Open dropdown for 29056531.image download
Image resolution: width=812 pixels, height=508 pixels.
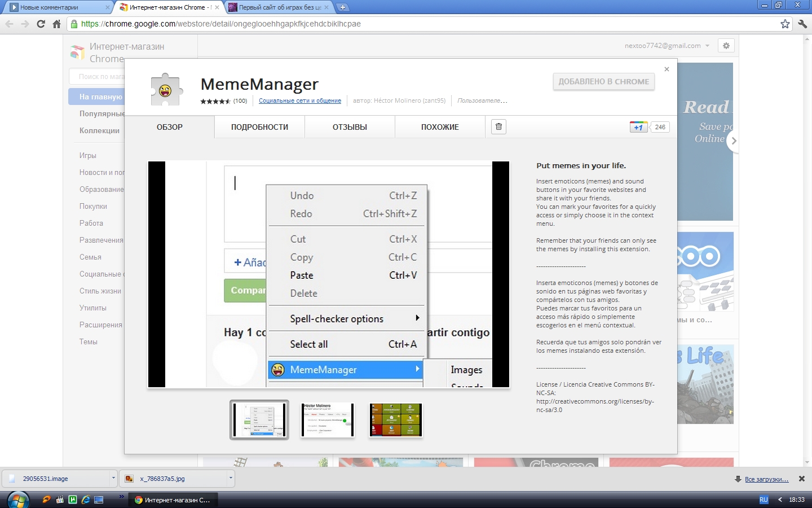click(113, 478)
